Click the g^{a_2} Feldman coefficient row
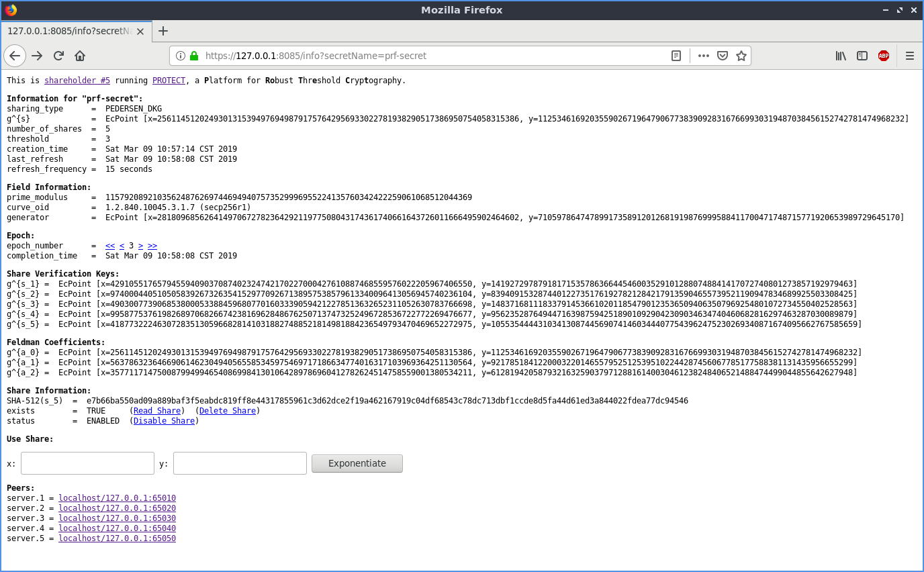 point(432,373)
